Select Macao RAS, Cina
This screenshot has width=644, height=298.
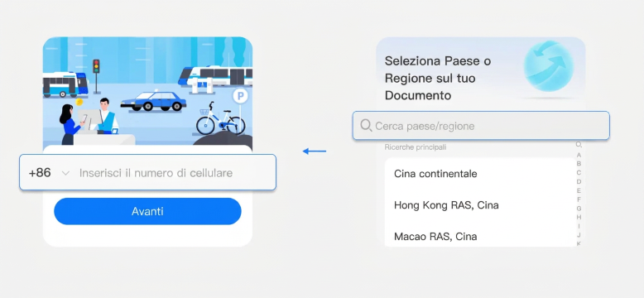[480, 237]
